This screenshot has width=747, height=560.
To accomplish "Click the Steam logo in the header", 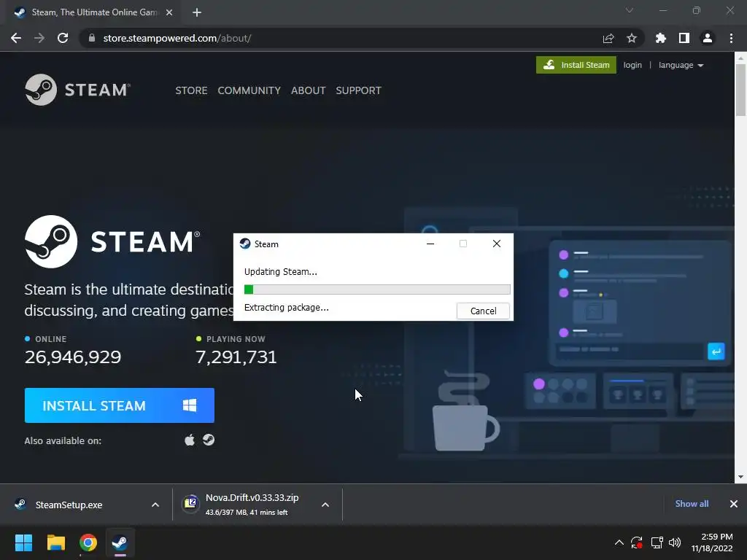I will (x=77, y=90).
